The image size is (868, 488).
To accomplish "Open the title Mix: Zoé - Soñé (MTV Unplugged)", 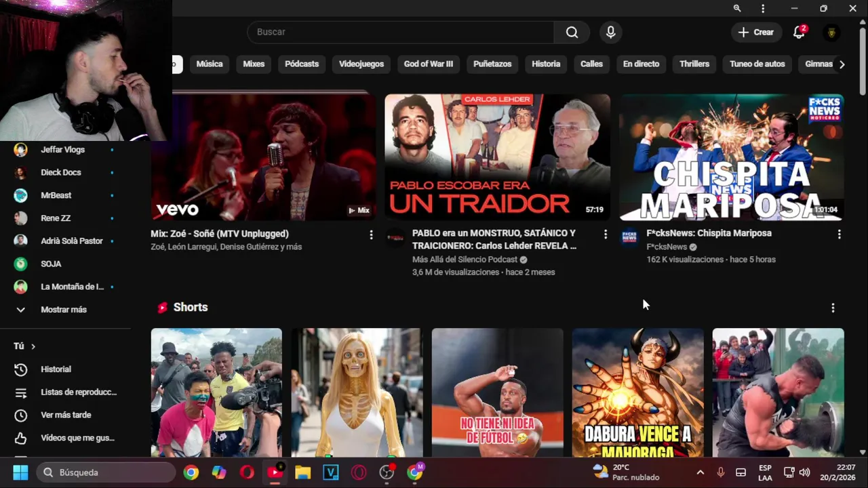I will pos(220,234).
